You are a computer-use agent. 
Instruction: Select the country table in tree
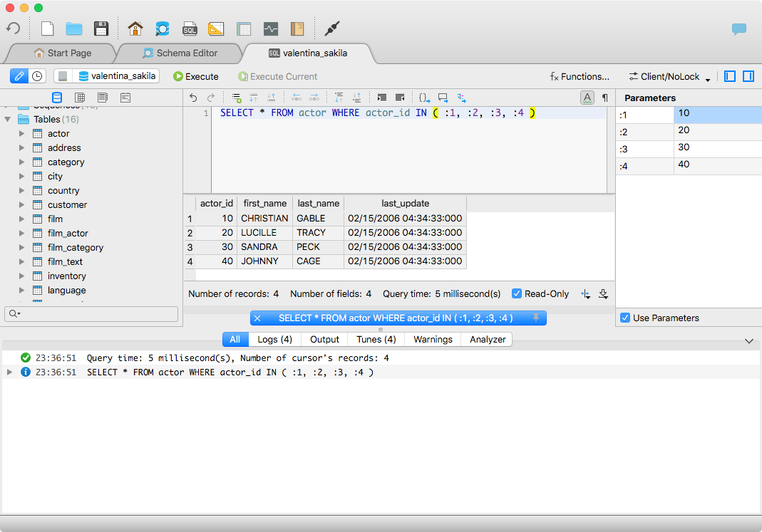point(63,191)
